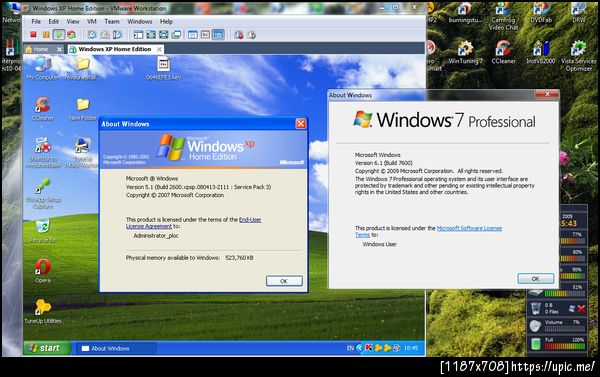Click the red X in recycle bin gadget
The image size is (600, 377).
click(581, 308)
